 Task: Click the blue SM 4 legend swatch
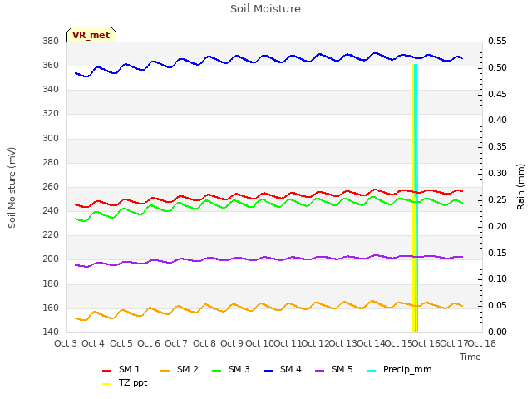click(x=268, y=371)
